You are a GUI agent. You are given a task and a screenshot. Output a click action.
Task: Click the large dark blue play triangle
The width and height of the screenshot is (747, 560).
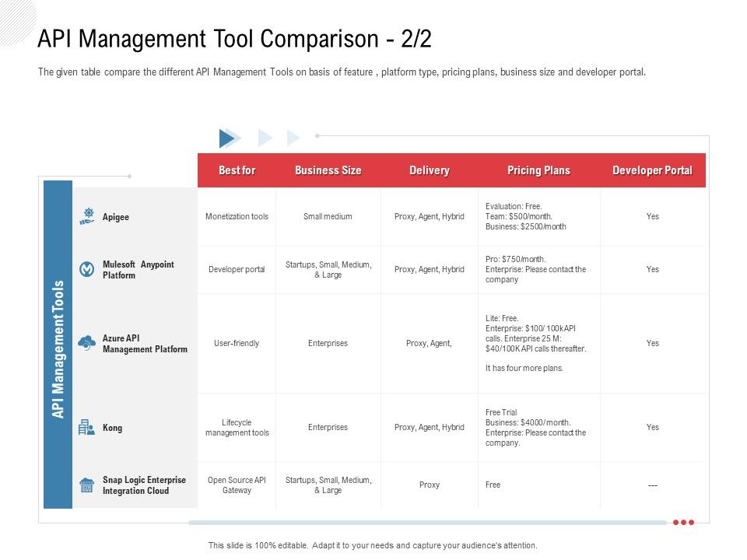tap(227, 138)
